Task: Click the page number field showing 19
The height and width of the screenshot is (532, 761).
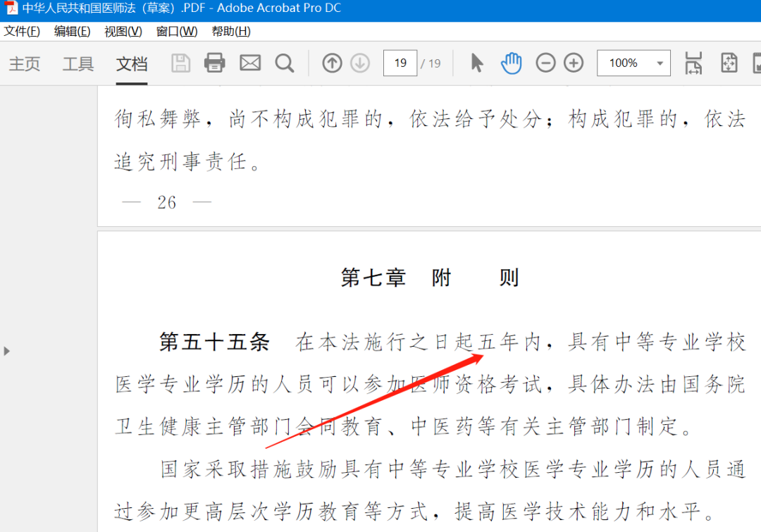Action: click(x=400, y=63)
